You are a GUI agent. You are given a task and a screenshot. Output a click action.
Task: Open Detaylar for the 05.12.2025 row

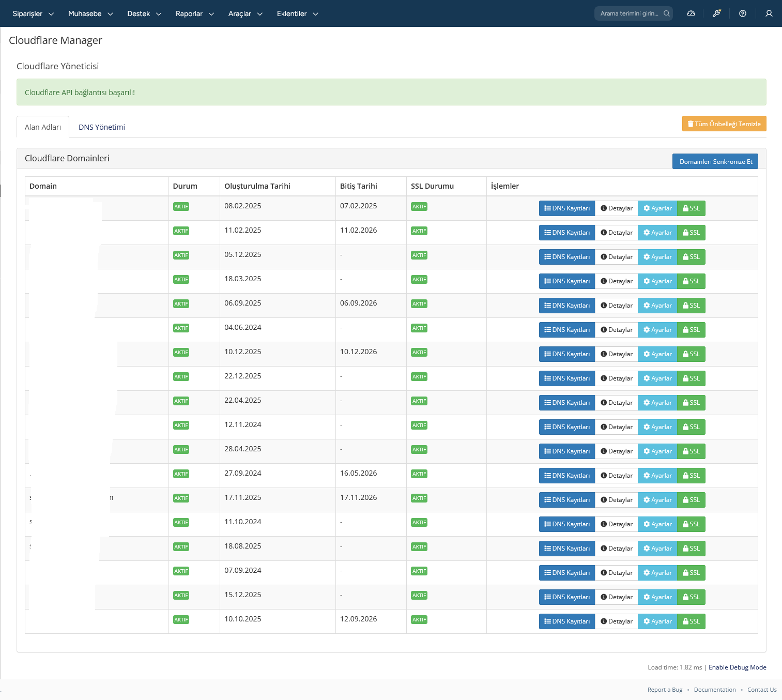pos(617,257)
